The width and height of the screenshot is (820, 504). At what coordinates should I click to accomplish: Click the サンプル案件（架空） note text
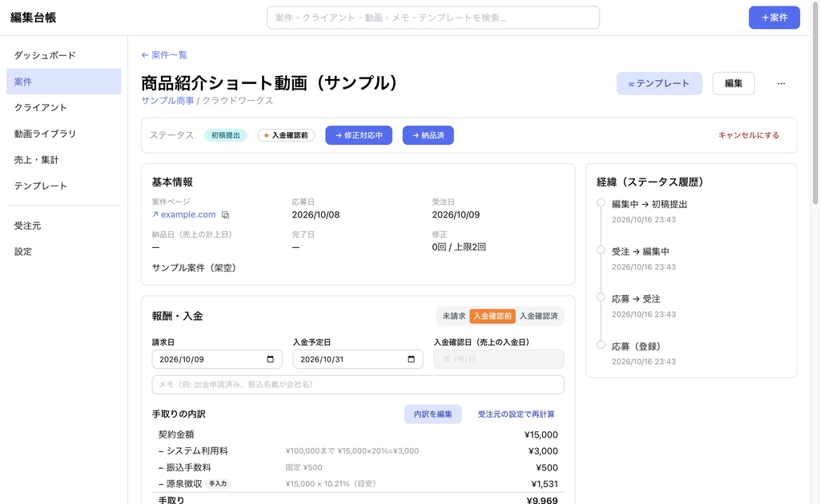[194, 267]
